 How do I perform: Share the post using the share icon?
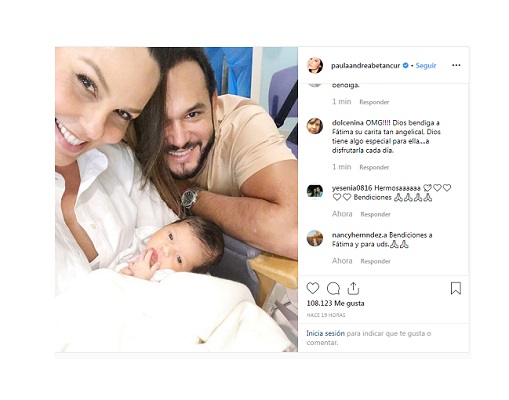(x=353, y=288)
